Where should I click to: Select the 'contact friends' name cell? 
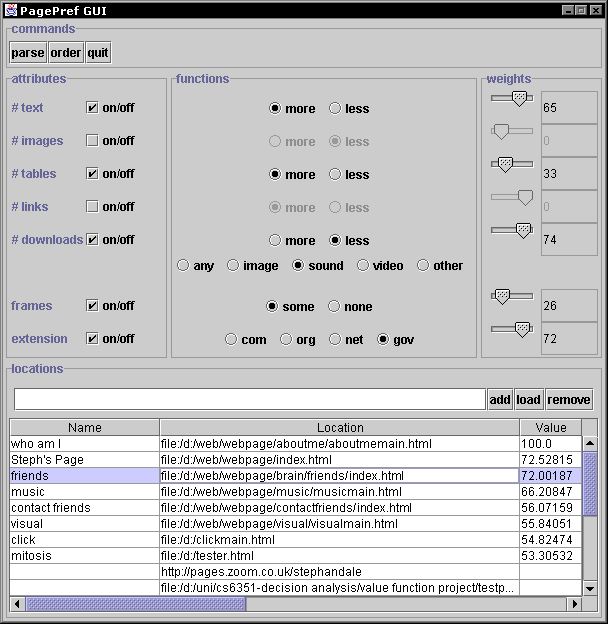[85, 508]
